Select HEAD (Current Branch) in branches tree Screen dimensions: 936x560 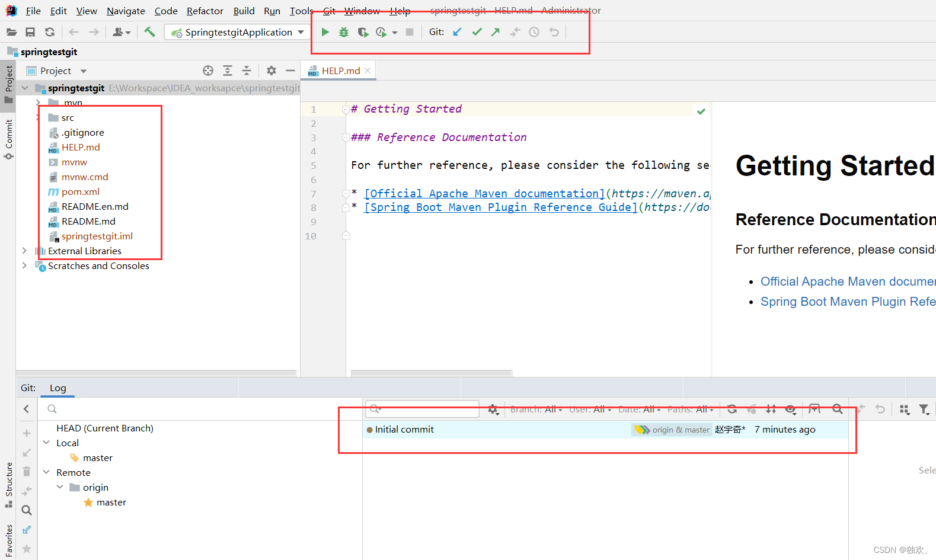(105, 428)
